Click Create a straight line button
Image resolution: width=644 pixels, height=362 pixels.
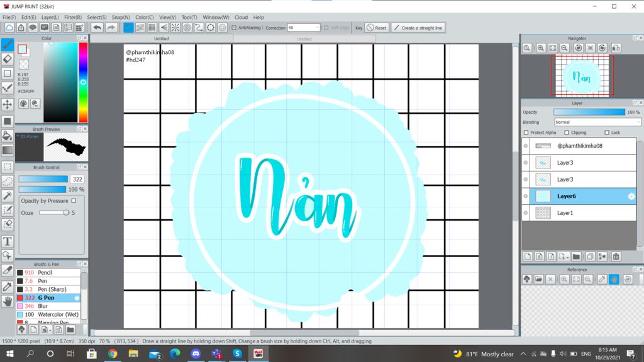click(x=418, y=28)
